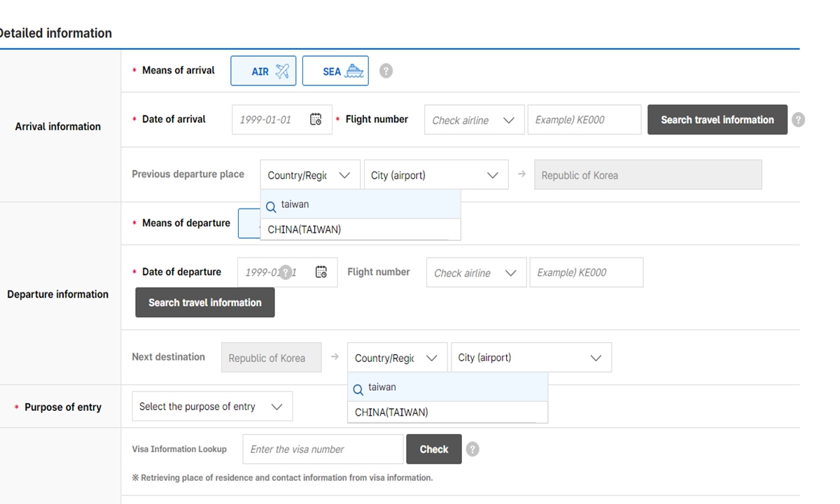Viewport: 840px width, 504px height.
Task: Click help icon beside visa Check button
Action: point(472,449)
